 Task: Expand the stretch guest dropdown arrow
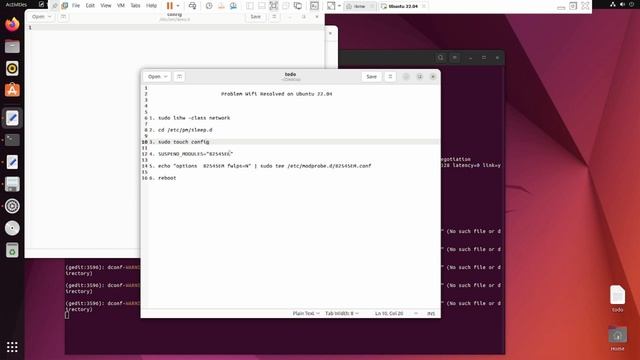[x=339, y=6]
